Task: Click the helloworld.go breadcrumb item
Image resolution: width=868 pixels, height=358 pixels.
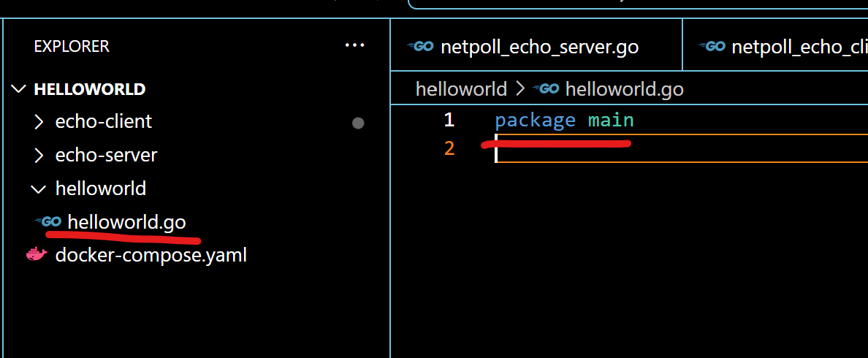Action: click(x=624, y=89)
